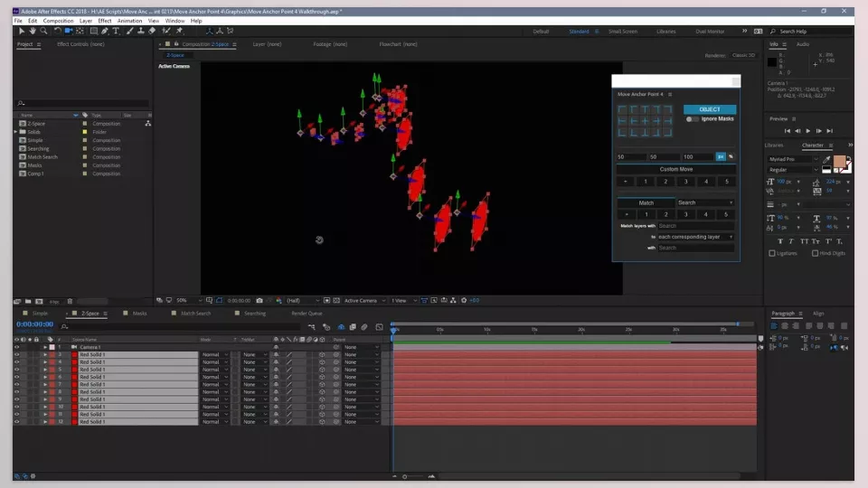This screenshot has width=868, height=488.
Task: Select the Brush tool
Action: [129, 31]
